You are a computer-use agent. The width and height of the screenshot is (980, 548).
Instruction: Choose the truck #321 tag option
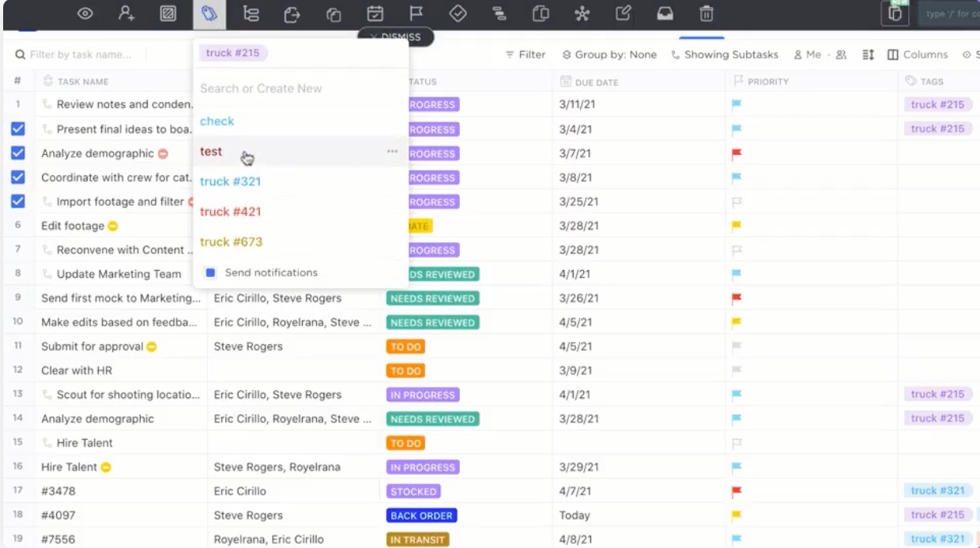[x=230, y=182]
